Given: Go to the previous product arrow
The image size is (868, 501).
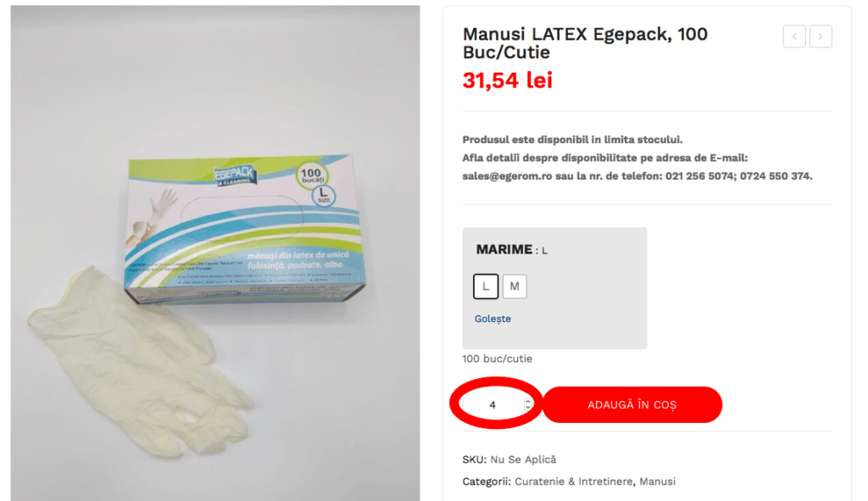Looking at the screenshot, I should pyautogui.click(x=793, y=36).
